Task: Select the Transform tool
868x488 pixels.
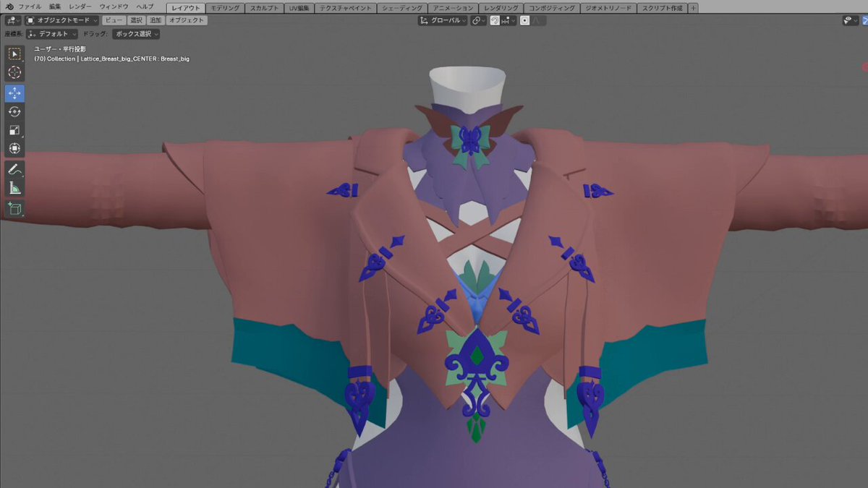Action: click(x=14, y=148)
